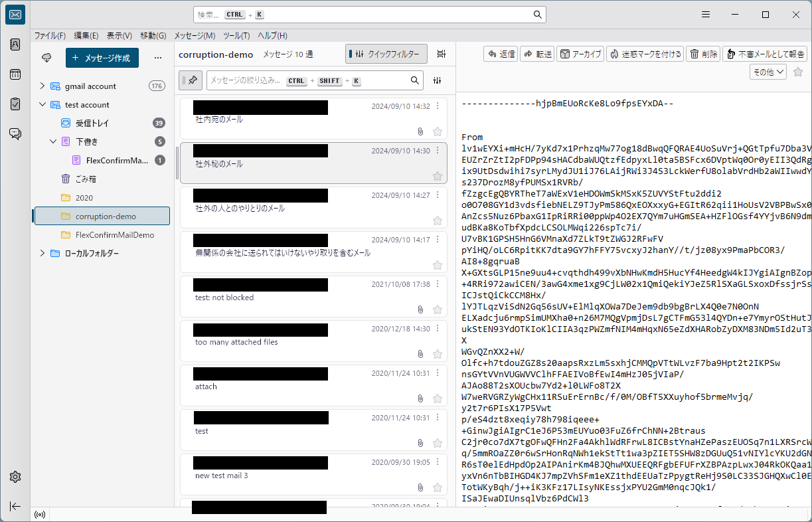Open the 編集(E) menu

click(86, 36)
